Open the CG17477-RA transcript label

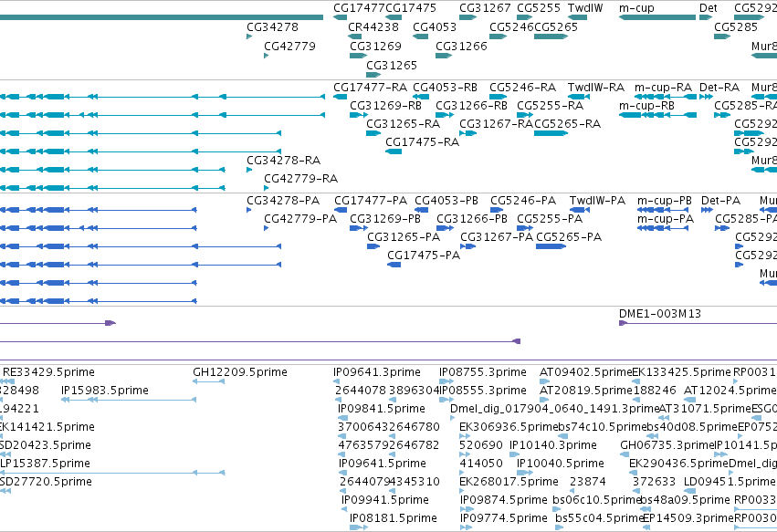pos(370,88)
